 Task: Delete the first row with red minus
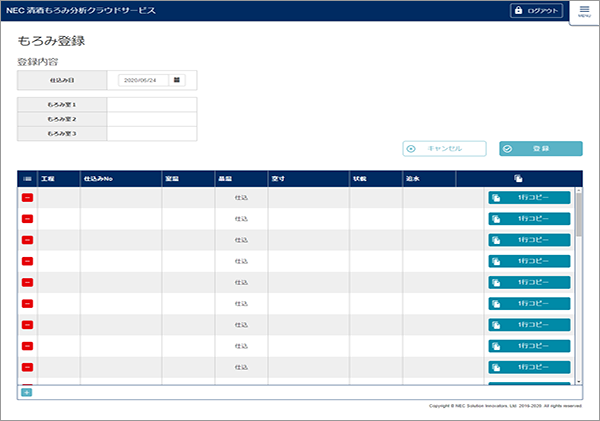click(x=27, y=198)
